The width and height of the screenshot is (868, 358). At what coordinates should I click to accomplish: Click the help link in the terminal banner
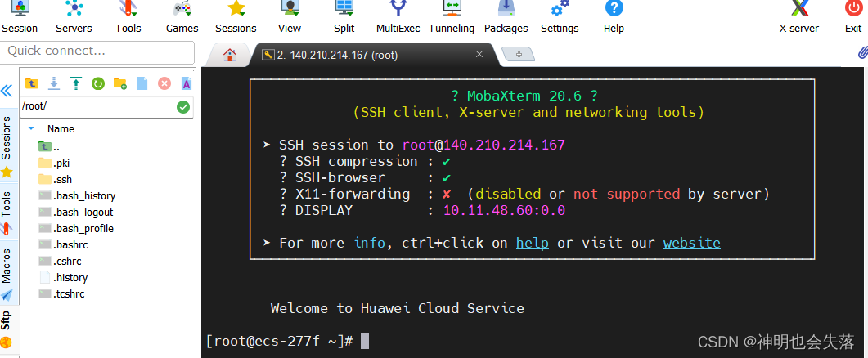tap(533, 243)
